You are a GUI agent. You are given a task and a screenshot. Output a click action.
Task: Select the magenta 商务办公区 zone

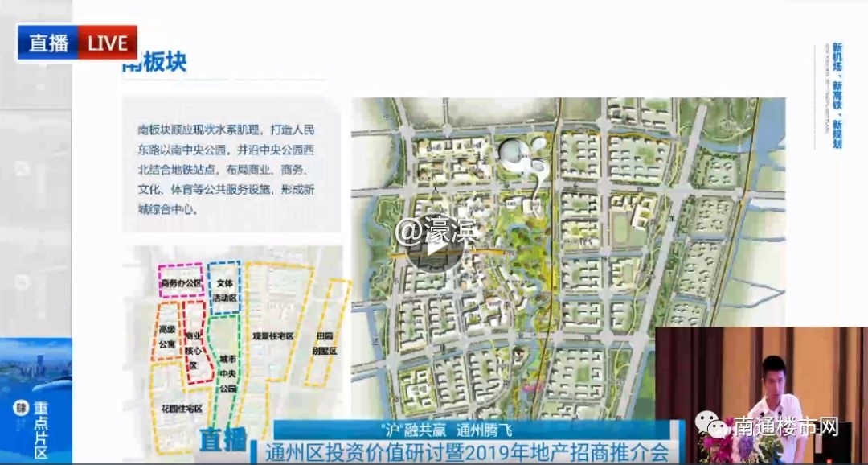[180, 282]
